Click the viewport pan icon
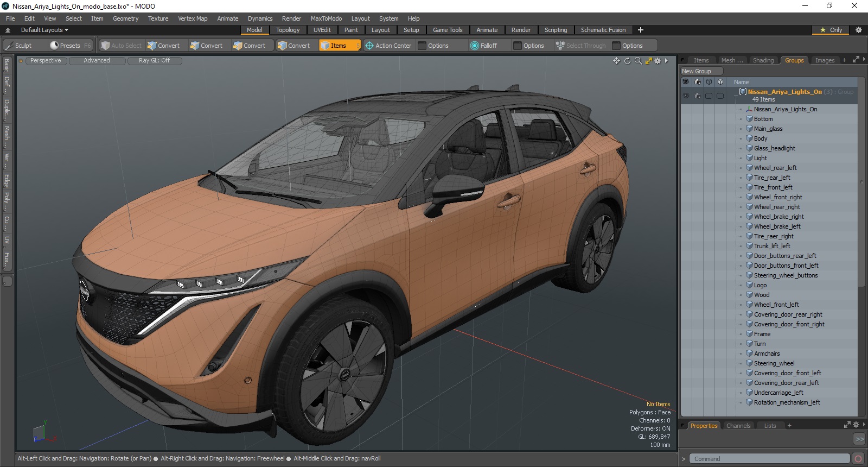Viewport: 868px width, 467px height. 617,61
